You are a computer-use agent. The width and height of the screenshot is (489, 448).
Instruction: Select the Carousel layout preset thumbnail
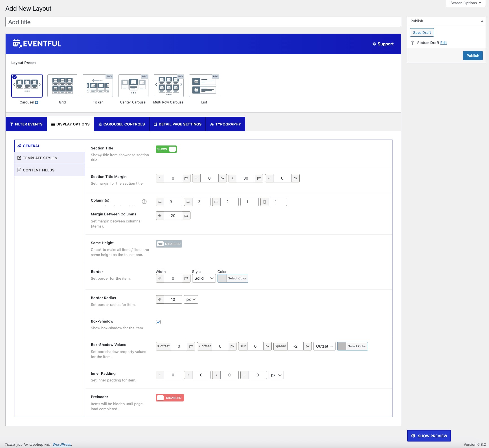[x=27, y=86]
